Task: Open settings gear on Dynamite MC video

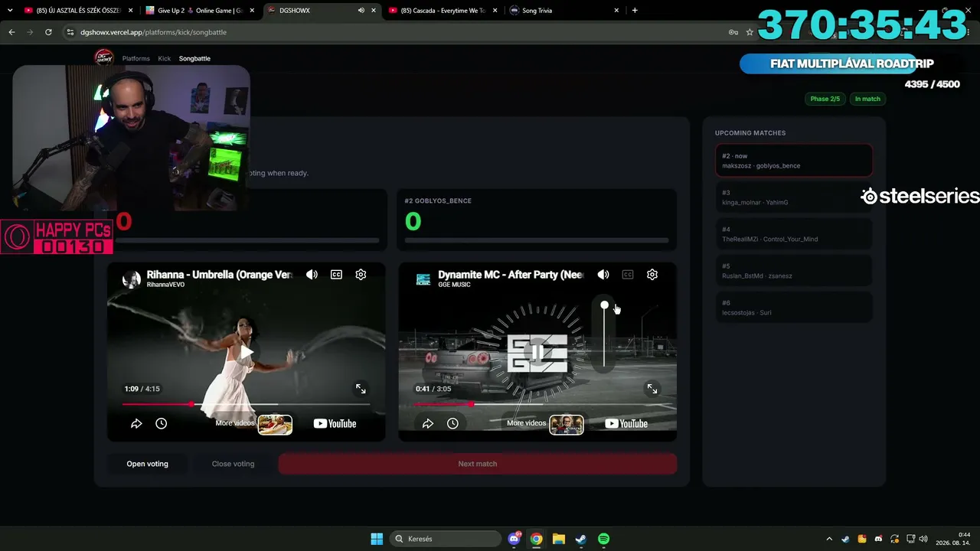Action: [652, 275]
